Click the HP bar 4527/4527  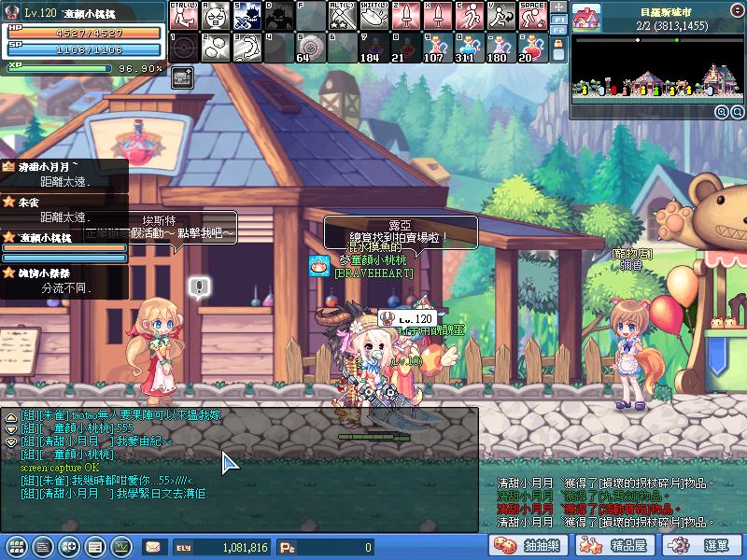(x=85, y=33)
